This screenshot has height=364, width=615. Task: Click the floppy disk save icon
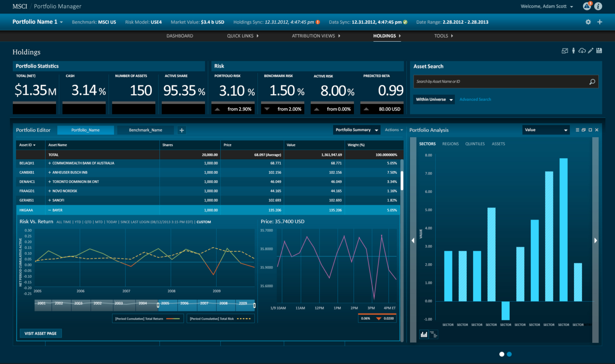(x=599, y=51)
